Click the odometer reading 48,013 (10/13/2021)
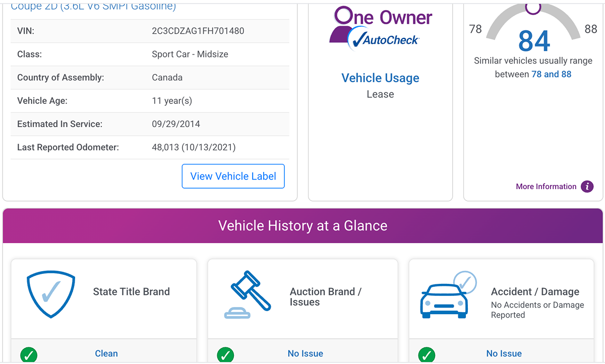 194,148
